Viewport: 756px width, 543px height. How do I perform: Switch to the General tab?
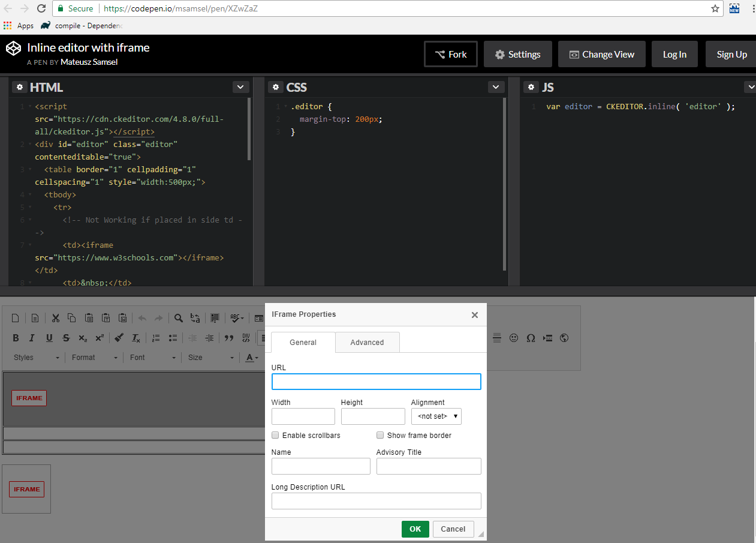303,342
